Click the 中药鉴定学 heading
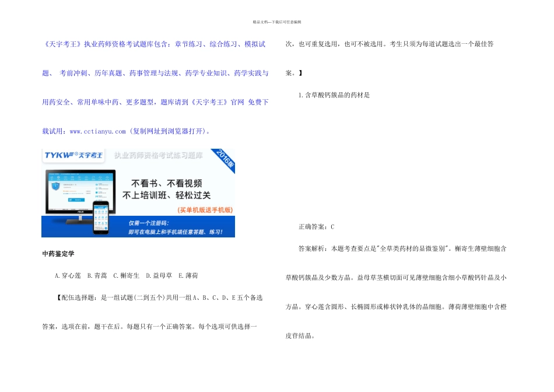Viewport: 554px width, 392px height. pyautogui.click(x=58, y=254)
